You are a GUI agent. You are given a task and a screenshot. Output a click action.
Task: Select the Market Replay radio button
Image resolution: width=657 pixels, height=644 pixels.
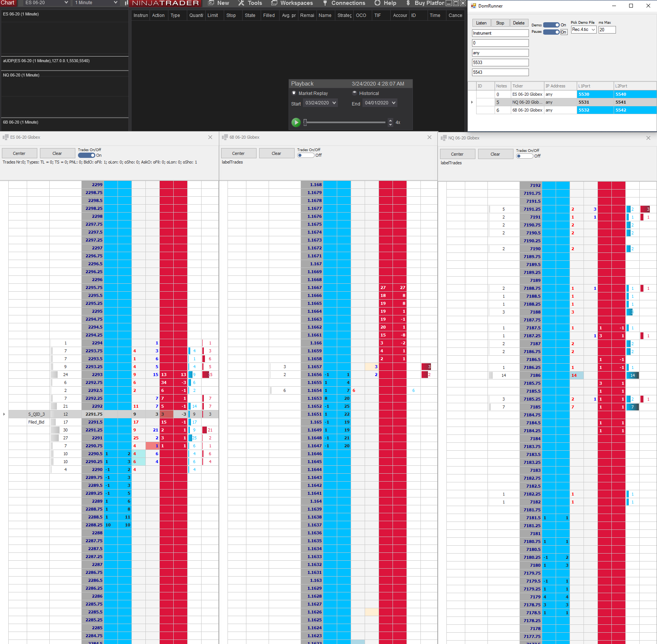pos(294,93)
